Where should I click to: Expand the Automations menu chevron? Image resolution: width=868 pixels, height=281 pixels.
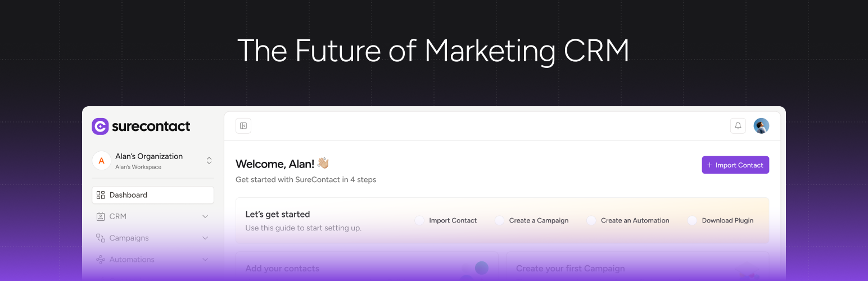tap(205, 260)
